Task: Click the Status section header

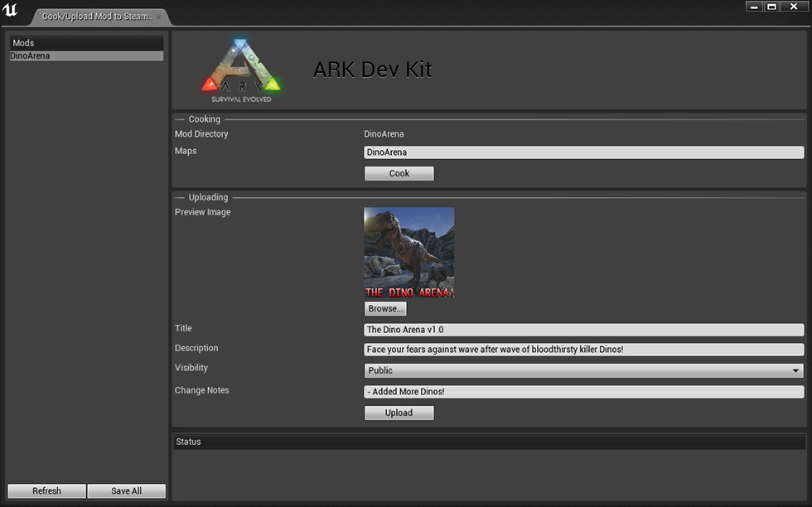Action: (x=188, y=442)
